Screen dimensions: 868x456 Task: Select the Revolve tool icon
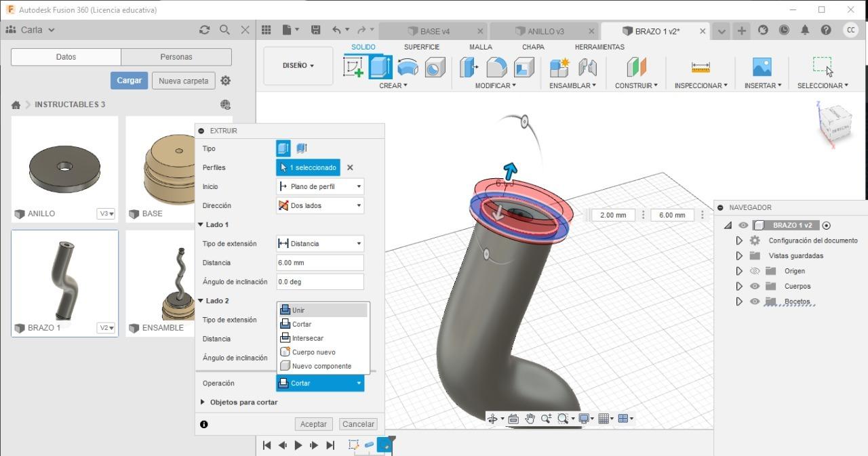[x=408, y=66]
